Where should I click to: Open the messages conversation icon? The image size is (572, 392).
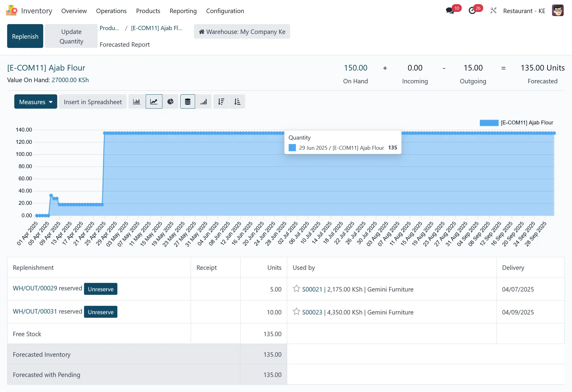click(x=450, y=11)
